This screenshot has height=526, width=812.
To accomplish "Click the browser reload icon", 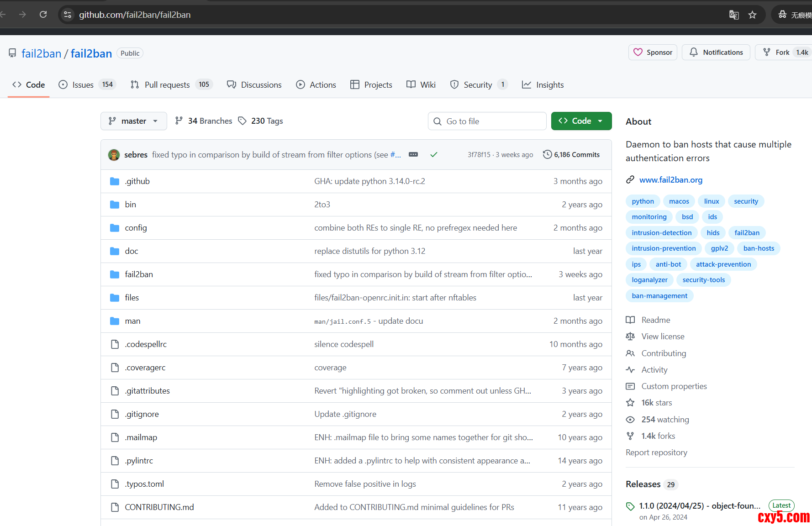I will 43,15.
